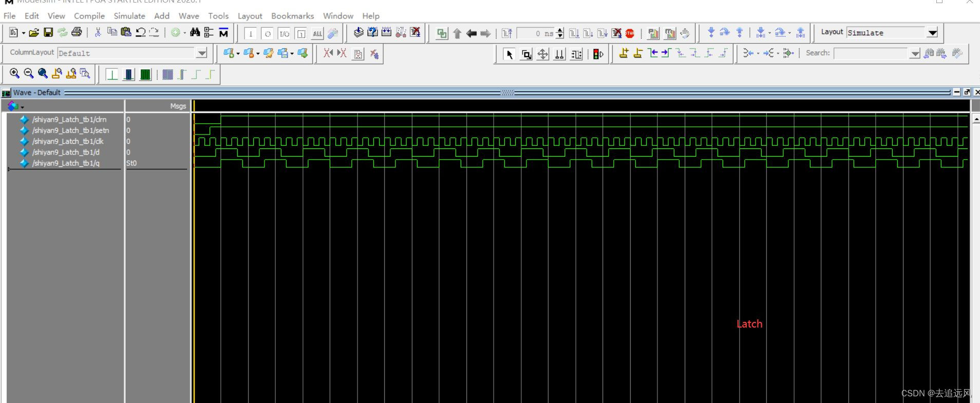Image resolution: width=980 pixels, height=403 pixels.
Task: Open the Simulate menu
Action: click(x=129, y=16)
